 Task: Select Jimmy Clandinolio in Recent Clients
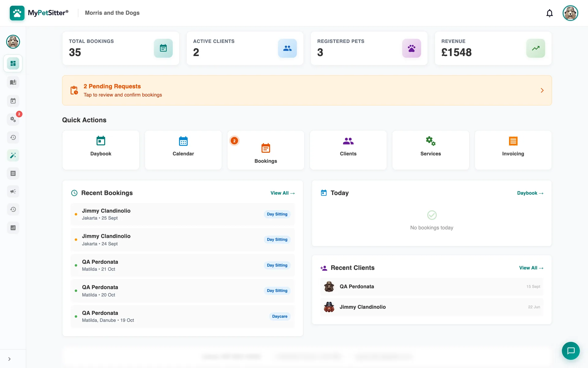(432, 307)
